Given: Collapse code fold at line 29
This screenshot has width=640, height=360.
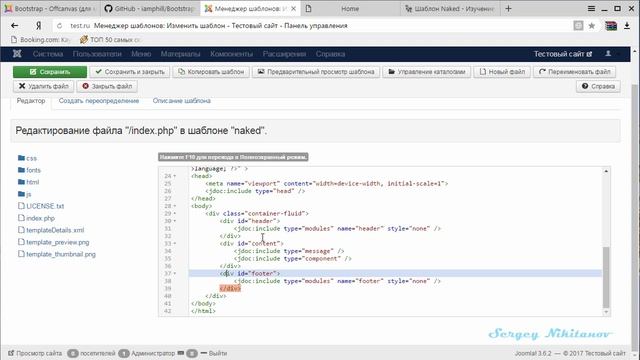Looking at the screenshot, I should point(175,213).
